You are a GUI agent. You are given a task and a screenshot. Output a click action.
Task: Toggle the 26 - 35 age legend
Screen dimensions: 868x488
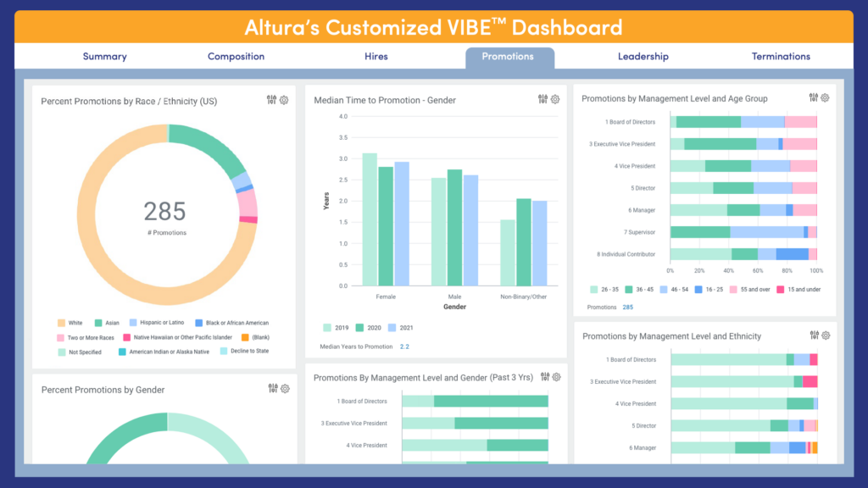pos(604,290)
